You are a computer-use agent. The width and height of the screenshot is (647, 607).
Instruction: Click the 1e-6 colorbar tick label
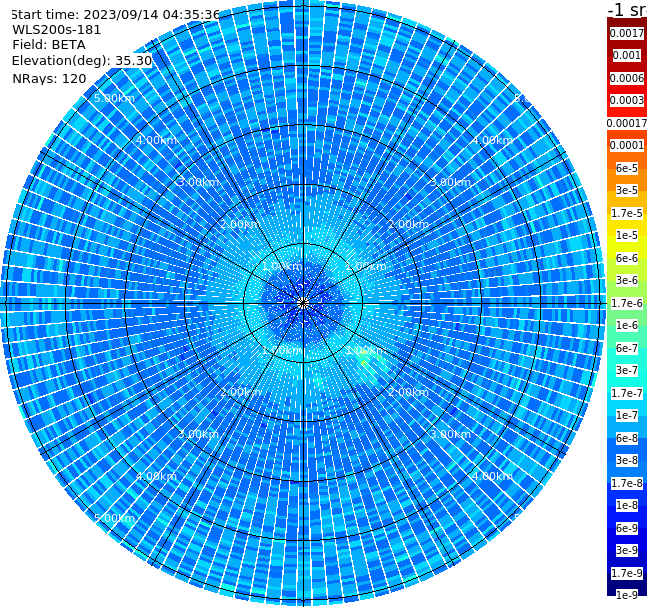pos(627,325)
